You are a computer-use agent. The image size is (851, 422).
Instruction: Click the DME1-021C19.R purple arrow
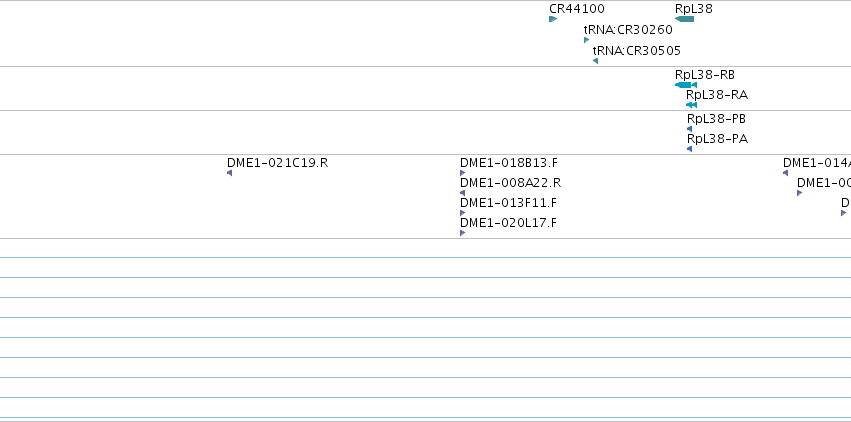(230, 173)
